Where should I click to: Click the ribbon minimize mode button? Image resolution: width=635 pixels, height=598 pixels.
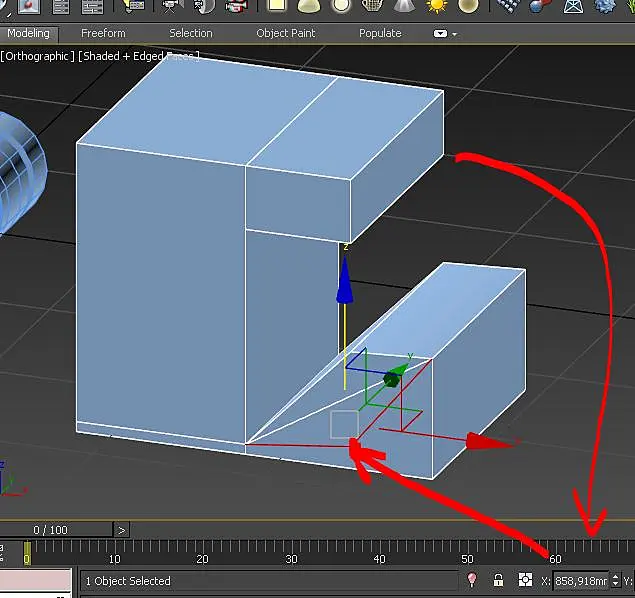click(440, 34)
